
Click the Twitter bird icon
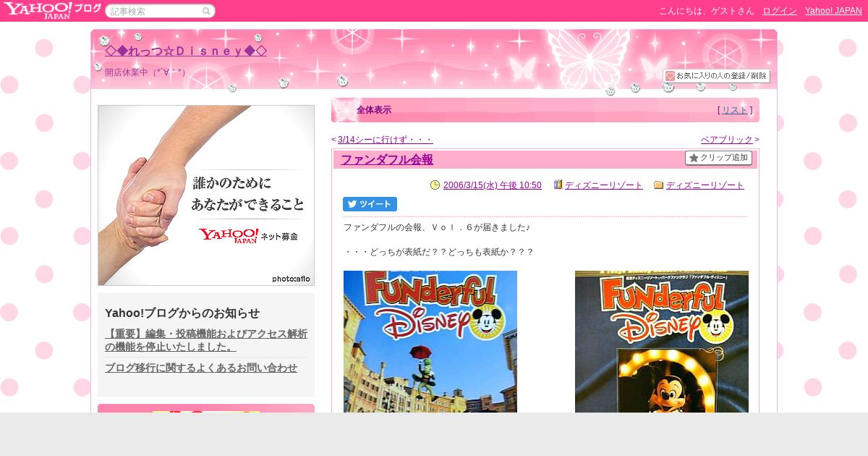pos(352,204)
